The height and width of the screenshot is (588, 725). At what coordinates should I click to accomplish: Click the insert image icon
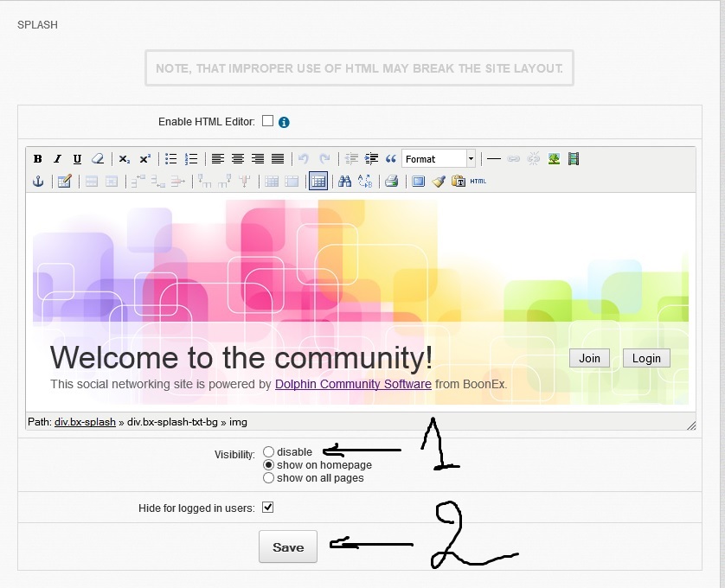tap(554, 159)
